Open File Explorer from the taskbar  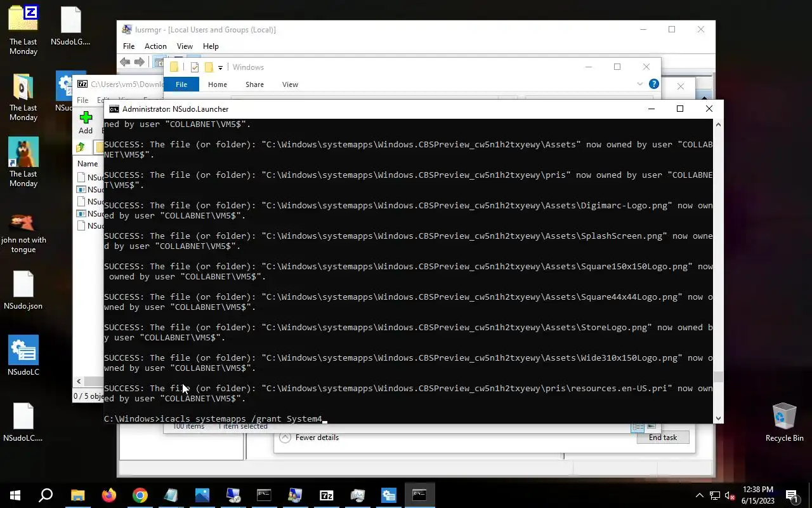point(77,495)
